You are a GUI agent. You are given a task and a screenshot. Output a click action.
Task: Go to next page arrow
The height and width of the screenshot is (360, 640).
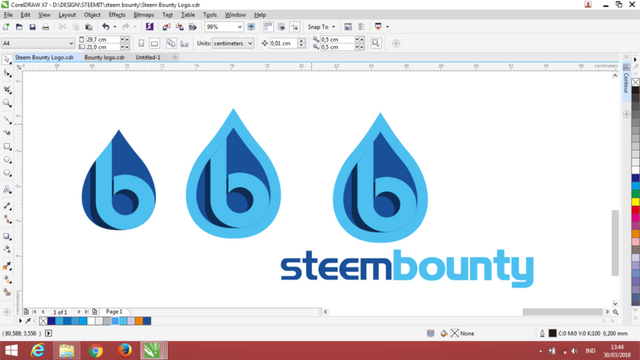79,312
